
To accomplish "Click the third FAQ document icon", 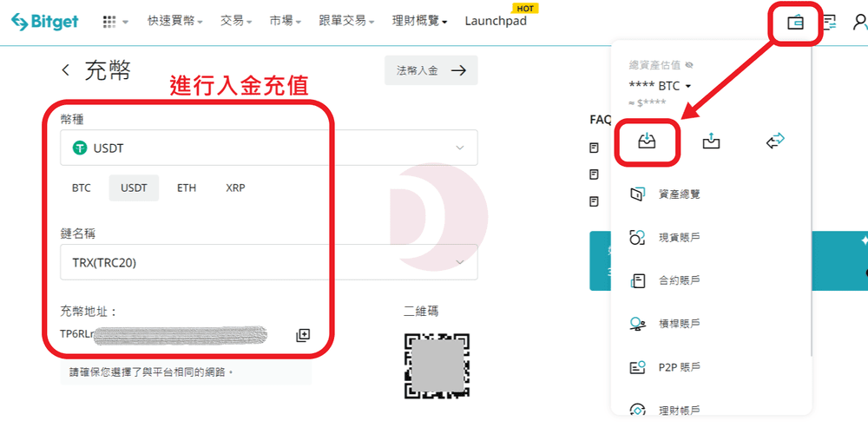I will [594, 201].
